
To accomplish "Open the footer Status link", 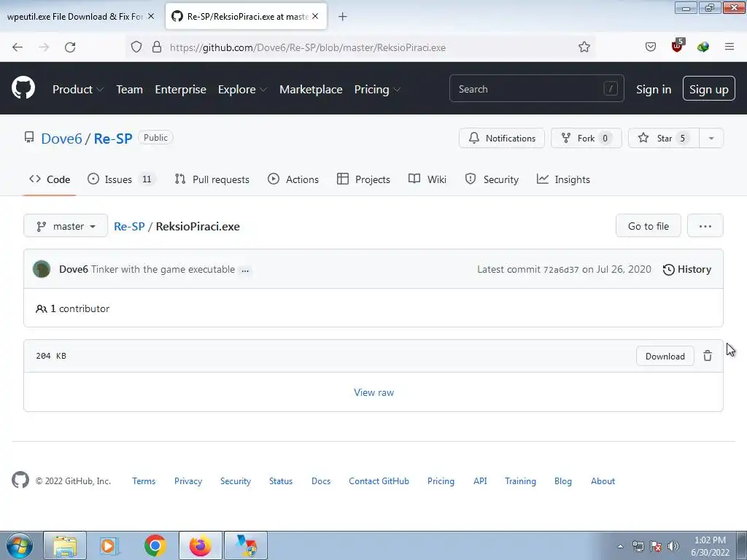I will point(281,481).
